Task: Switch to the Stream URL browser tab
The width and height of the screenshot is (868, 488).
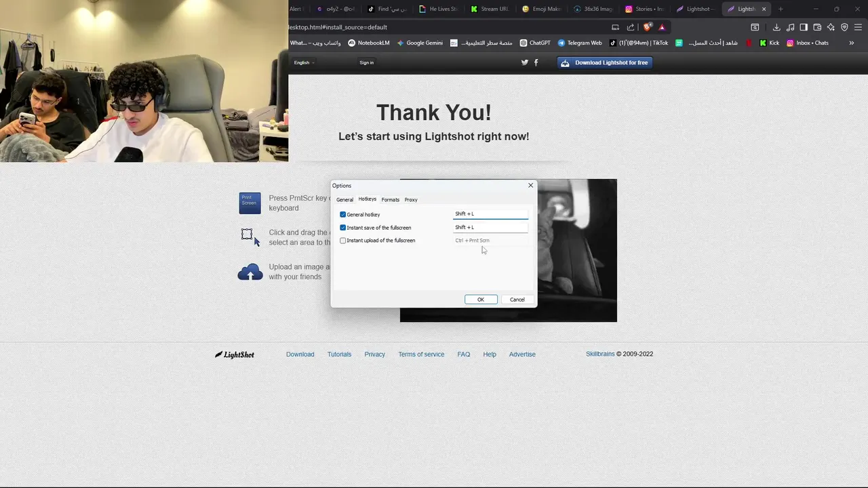Action: (x=488, y=9)
